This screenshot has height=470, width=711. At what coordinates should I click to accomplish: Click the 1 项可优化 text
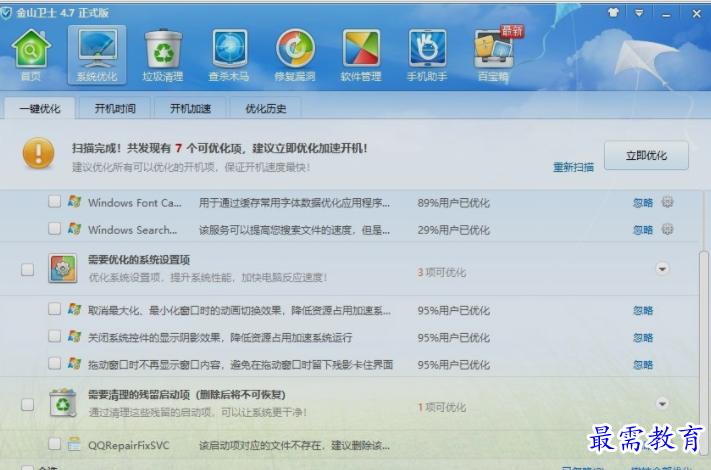[x=442, y=407]
